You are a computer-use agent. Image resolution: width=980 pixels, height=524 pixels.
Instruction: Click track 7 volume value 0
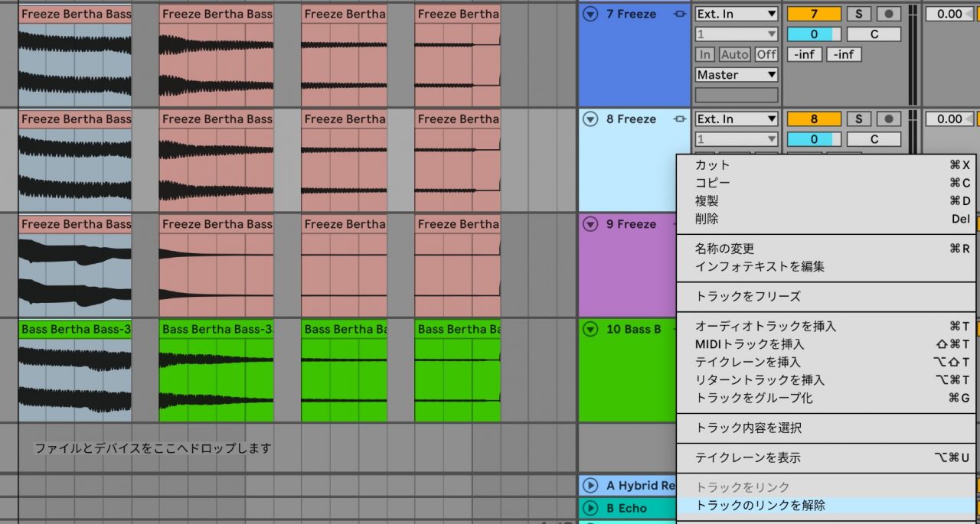click(x=814, y=34)
